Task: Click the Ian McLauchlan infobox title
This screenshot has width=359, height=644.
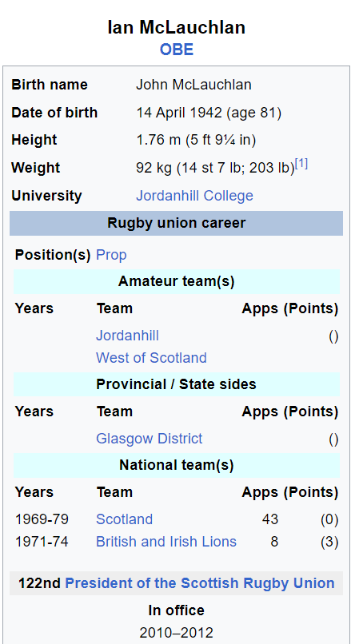Action: point(177,27)
